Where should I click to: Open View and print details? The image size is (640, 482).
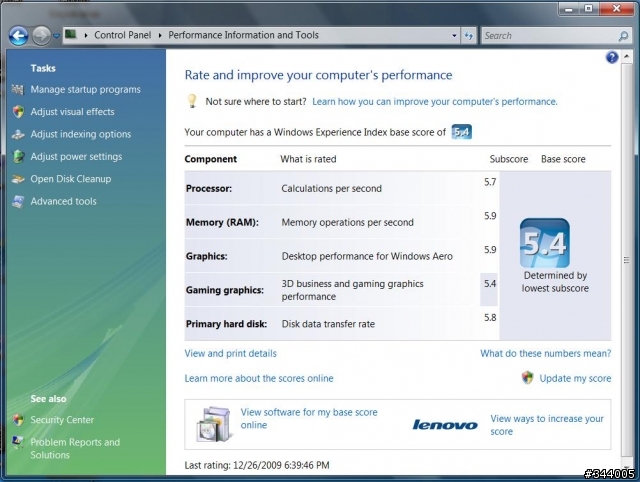tap(231, 353)
